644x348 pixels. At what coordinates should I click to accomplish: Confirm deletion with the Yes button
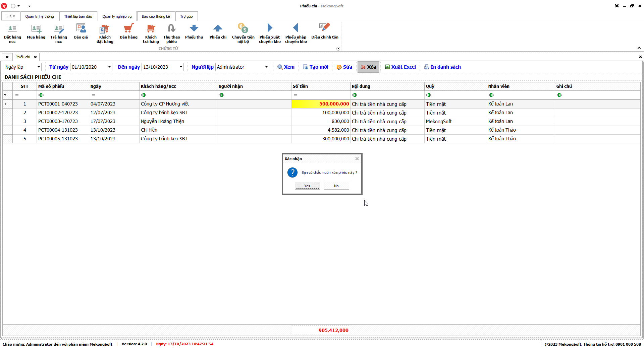pyautogui.click(x=307, y=186)
